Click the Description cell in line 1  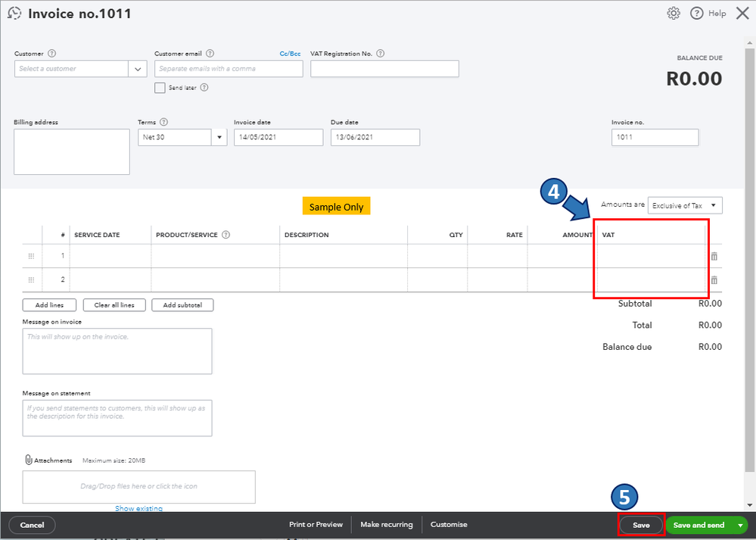coord(344,256)
